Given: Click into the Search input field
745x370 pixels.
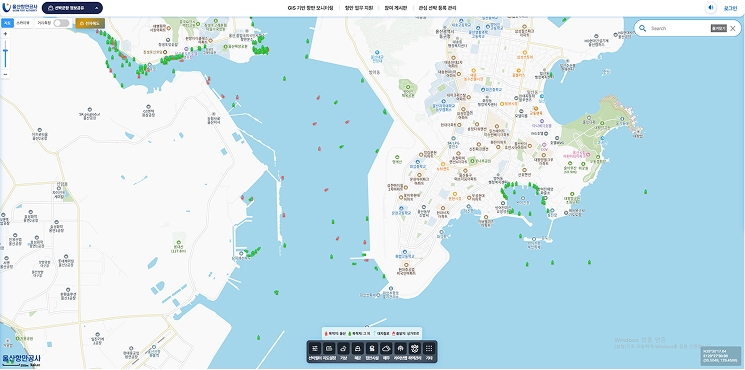Looking at the screenshot, I should click(x=679, y=28).
